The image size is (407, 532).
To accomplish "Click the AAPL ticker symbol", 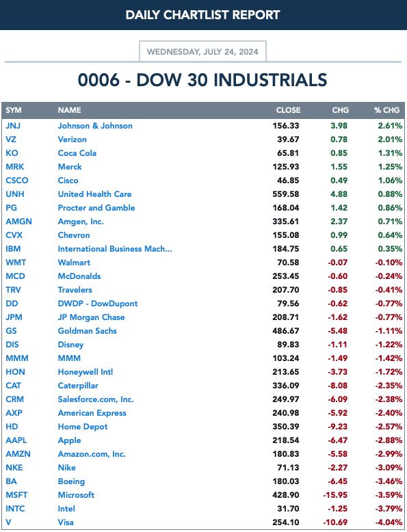I will pos(16,440).
